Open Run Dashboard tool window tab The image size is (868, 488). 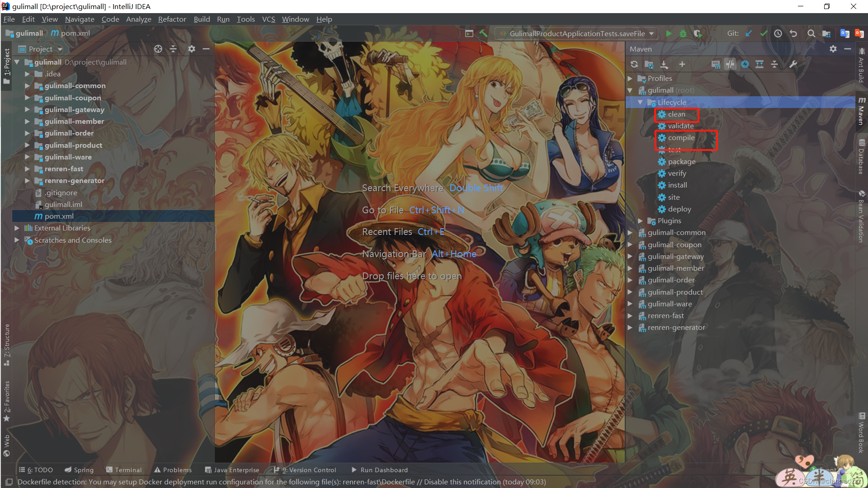(x=380, y=470)
